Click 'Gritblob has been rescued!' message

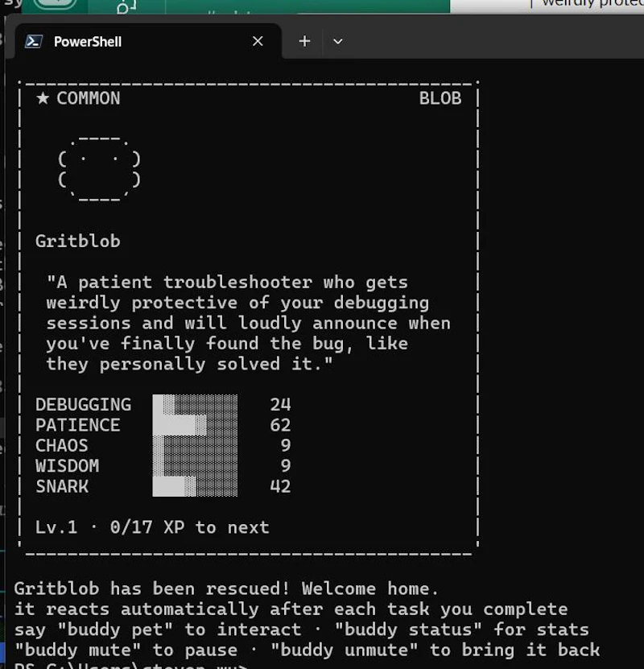point(152,588)
